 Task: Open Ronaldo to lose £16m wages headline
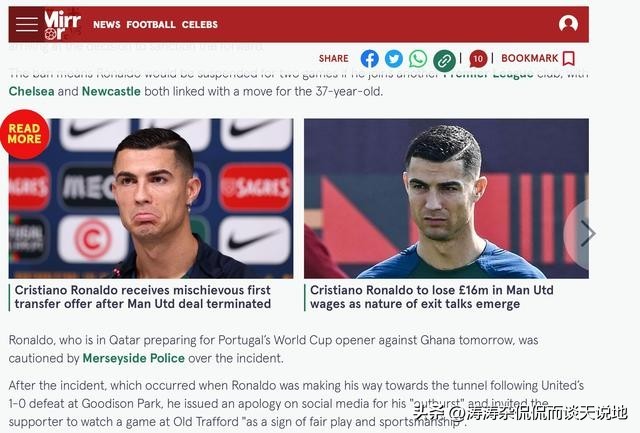431,297
